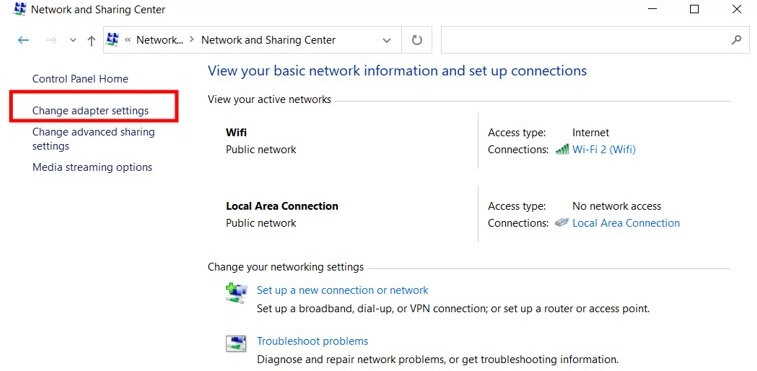Click the troubleshoot problems icon
Image resolution: width=757 pixels, height=371 pixels.
pos(236,343)
